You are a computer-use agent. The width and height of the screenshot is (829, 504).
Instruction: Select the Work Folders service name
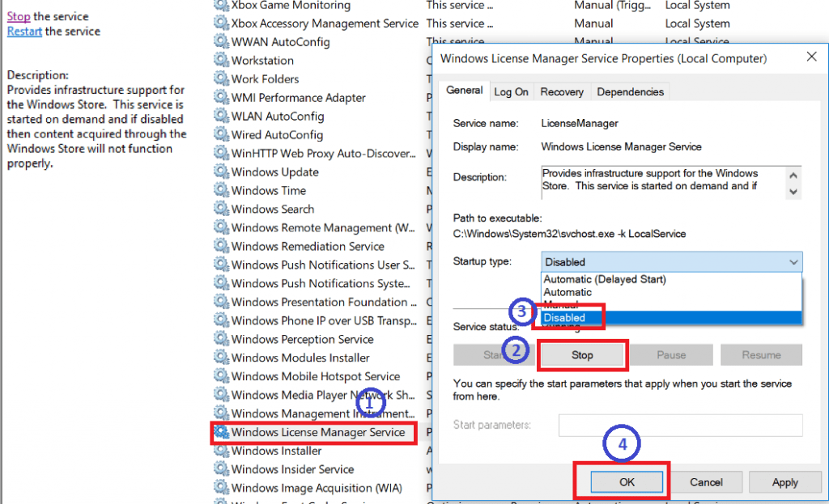(x=265, y=78)
